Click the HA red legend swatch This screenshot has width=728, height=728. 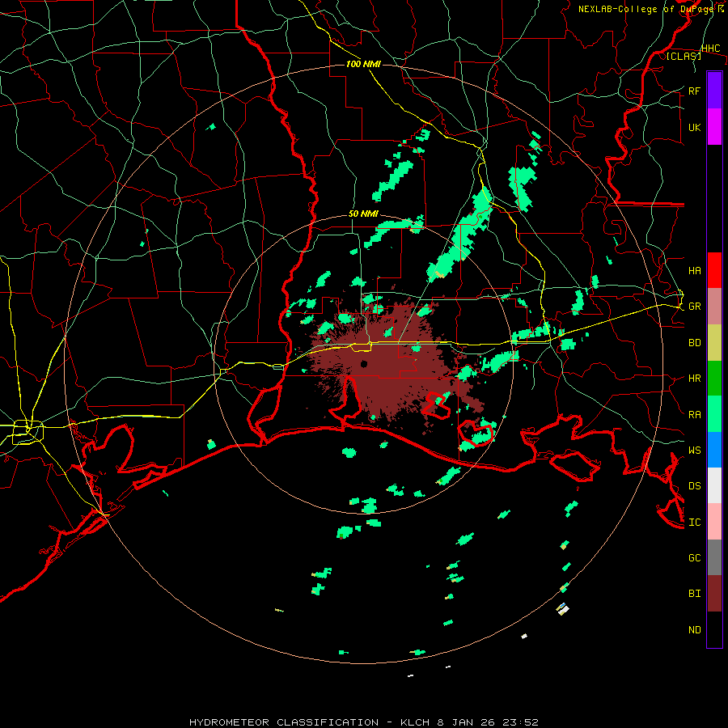(714, 270)
